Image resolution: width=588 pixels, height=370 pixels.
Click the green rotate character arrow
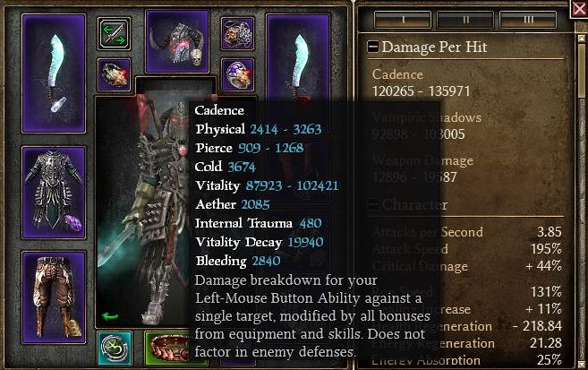pyautogui.click(x=110, y=317)
